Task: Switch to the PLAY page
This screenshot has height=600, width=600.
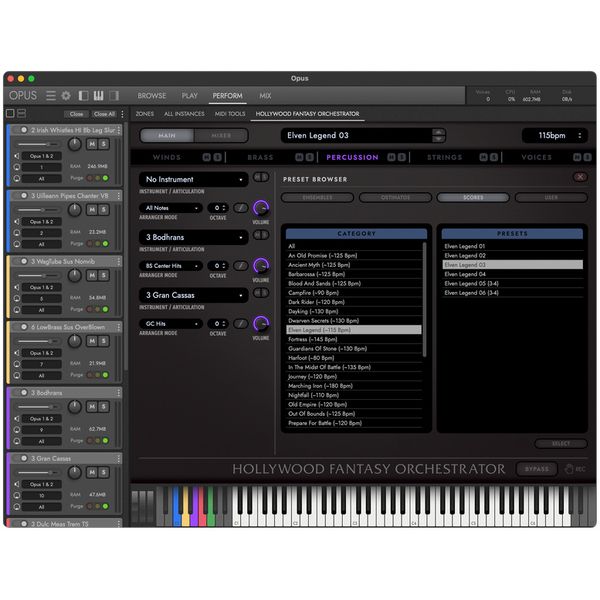Action: pyautogui.click(x=189, y=96)
